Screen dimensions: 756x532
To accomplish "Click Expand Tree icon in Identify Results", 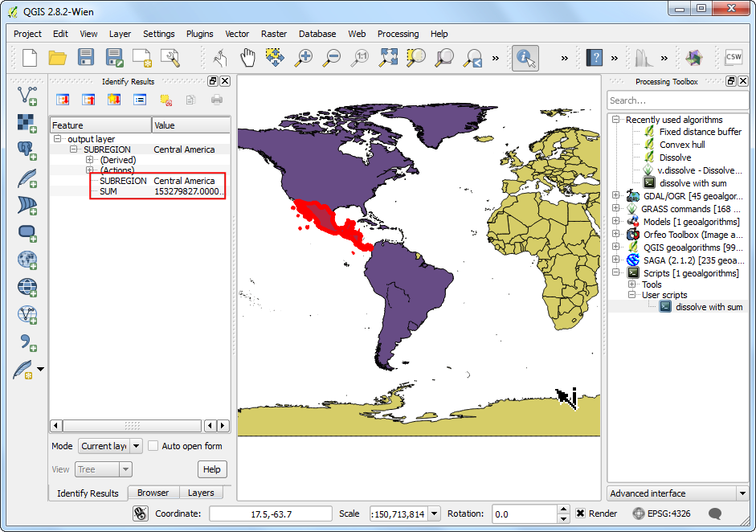I will click(63, 100).
